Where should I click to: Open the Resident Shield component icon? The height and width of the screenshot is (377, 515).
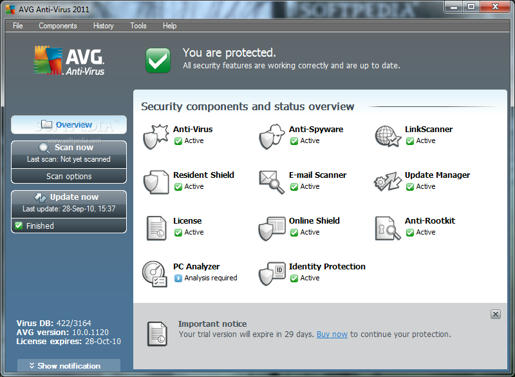(156, 182)
